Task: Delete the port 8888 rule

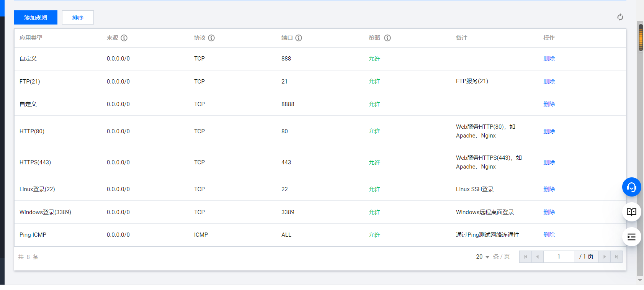Action: pos(549,104)
